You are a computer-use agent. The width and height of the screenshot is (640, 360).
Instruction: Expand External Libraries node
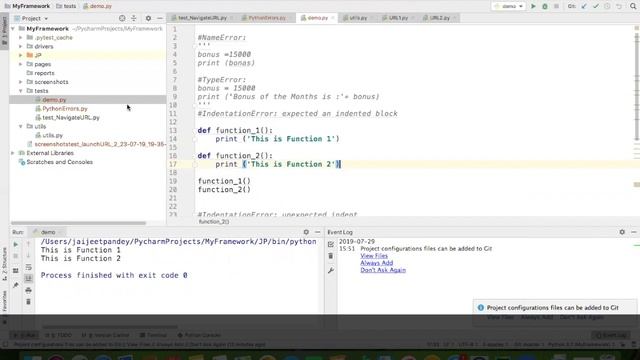tap(13, 153)
